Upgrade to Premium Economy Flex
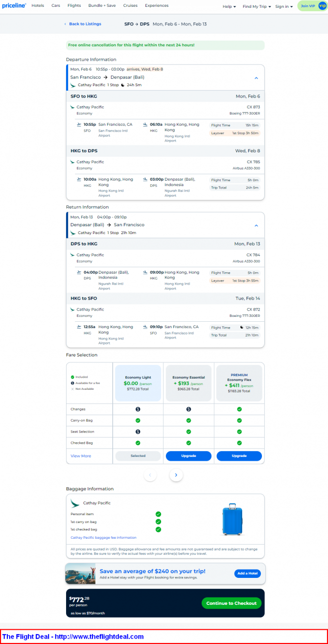328x644 pixels. pyautogui.click(x=239, y=456)
